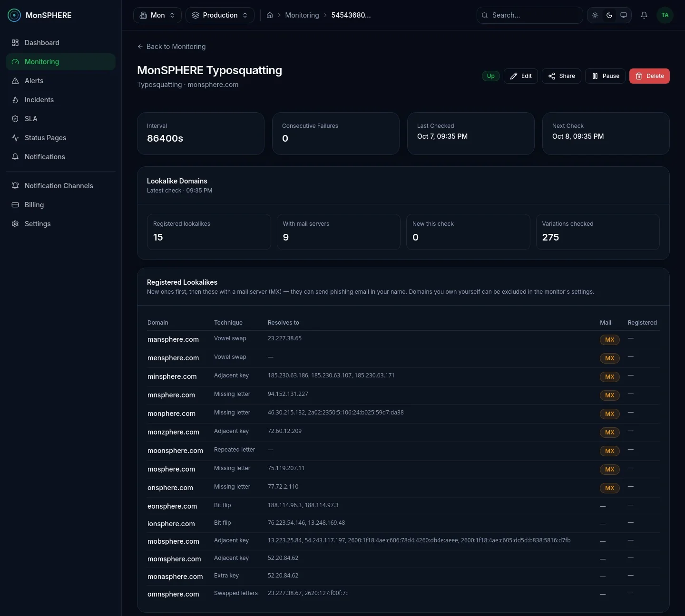Click the Settings gear icon
The height and width of the screenshot is (616, 685).
pos(15,224)
